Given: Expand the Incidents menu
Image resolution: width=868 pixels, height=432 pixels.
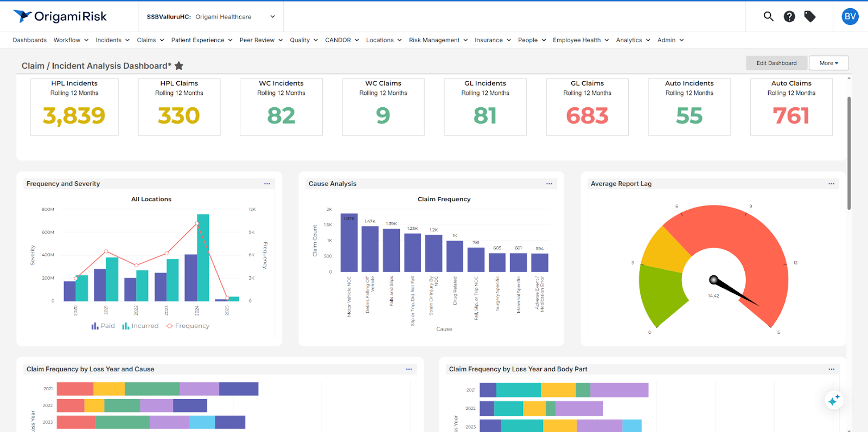Looking at the screenshot, I should (x=113, y=40).
